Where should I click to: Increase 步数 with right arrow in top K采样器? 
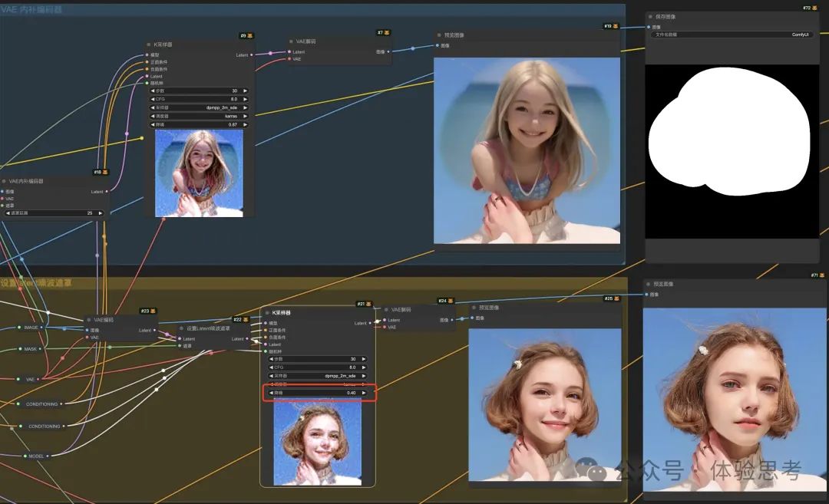[x=245, y=91]
